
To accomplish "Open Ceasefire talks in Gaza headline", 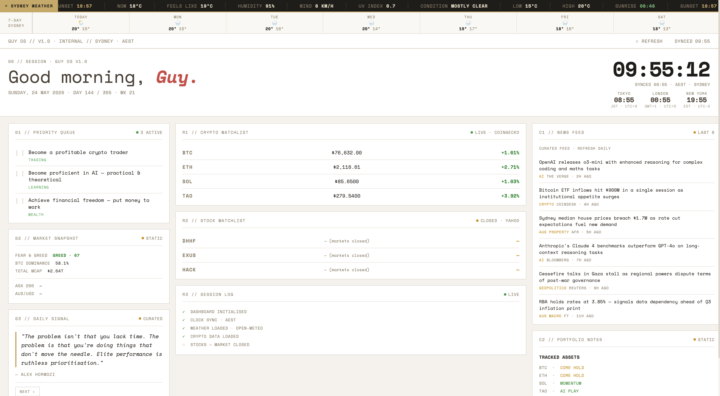I will pyautogui.click(x=624, y=277).
